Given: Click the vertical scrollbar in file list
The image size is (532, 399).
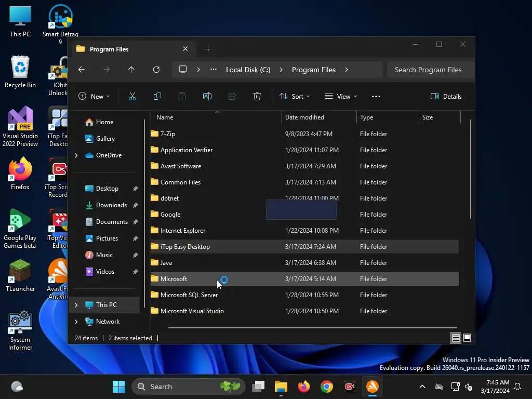Looking at the screenshot, I should click(470, 169).
